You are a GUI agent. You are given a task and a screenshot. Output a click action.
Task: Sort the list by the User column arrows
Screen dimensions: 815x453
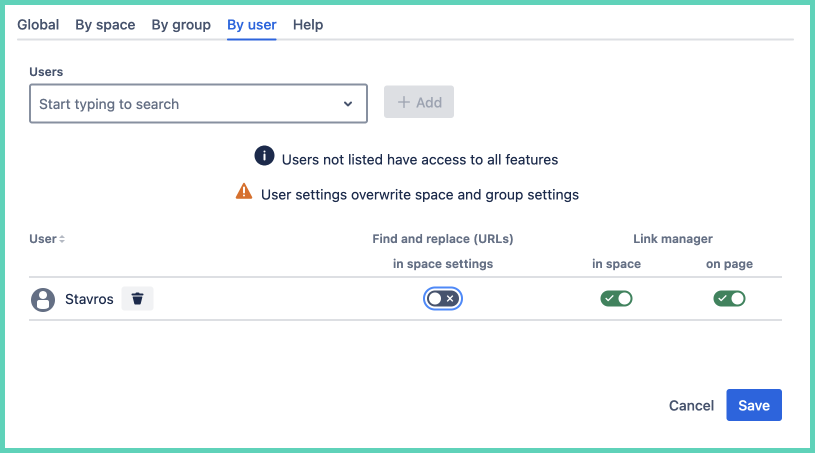point(63,239)
